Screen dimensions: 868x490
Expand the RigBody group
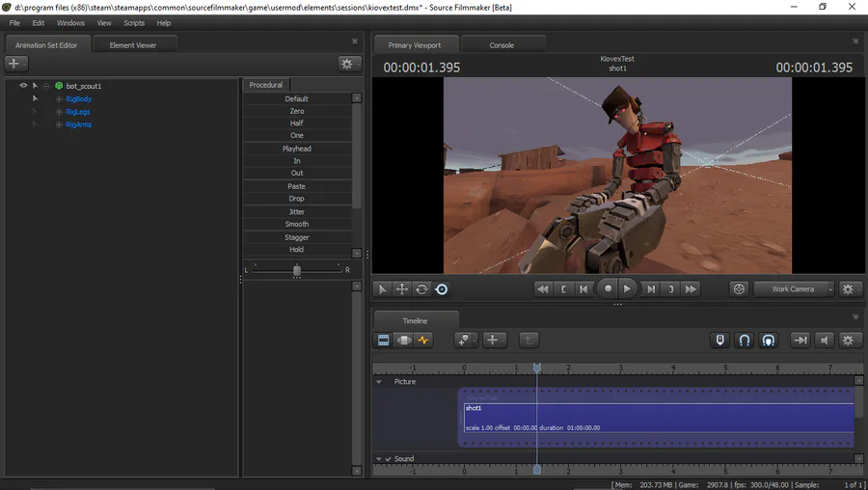59,99
